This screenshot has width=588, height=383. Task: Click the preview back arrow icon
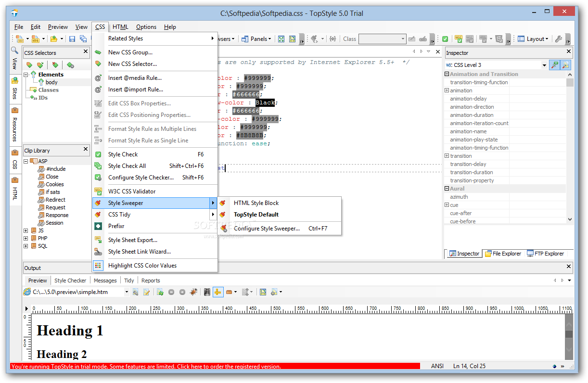pyautogui.click(x=171, y=292)
